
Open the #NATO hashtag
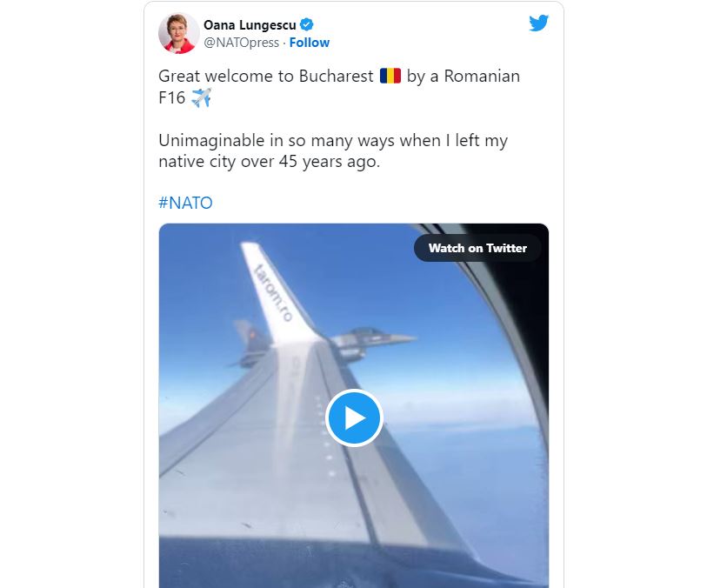pyautogui.click(x=185, y=203)
